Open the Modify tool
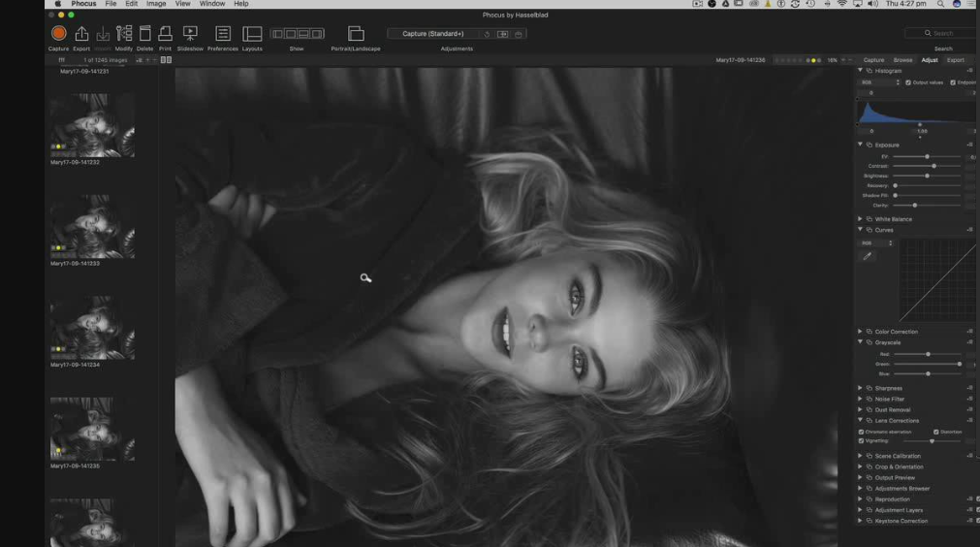Viewport: 980px width, 547px height. (x=124, y=34)
